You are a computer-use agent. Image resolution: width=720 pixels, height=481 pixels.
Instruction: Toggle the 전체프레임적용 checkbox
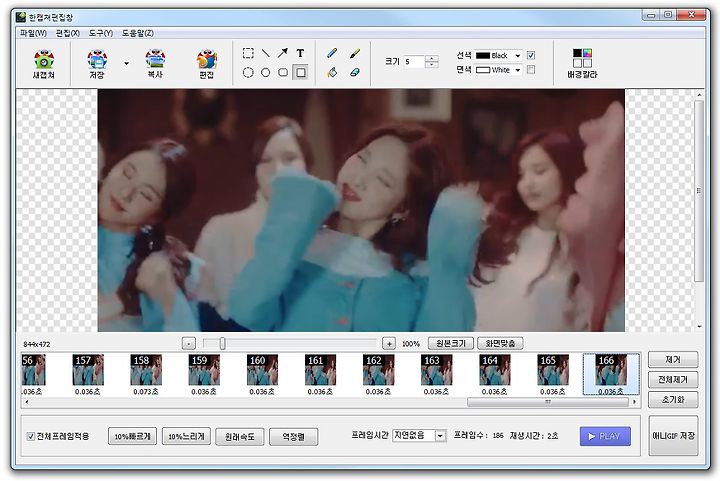tap(31, 436)
